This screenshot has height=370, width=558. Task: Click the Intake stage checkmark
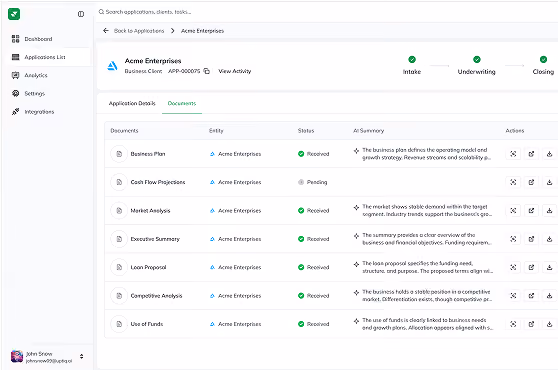412,59
